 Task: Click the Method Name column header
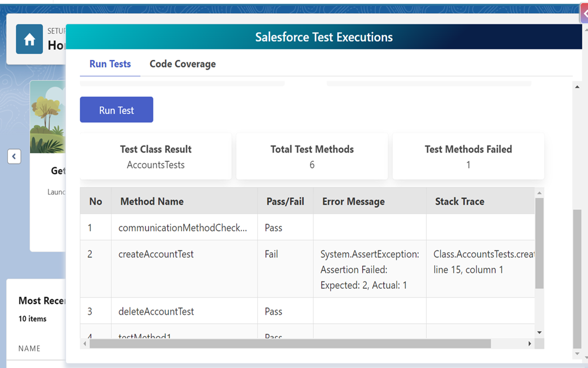pyautogui.click(x=184, y=201)
